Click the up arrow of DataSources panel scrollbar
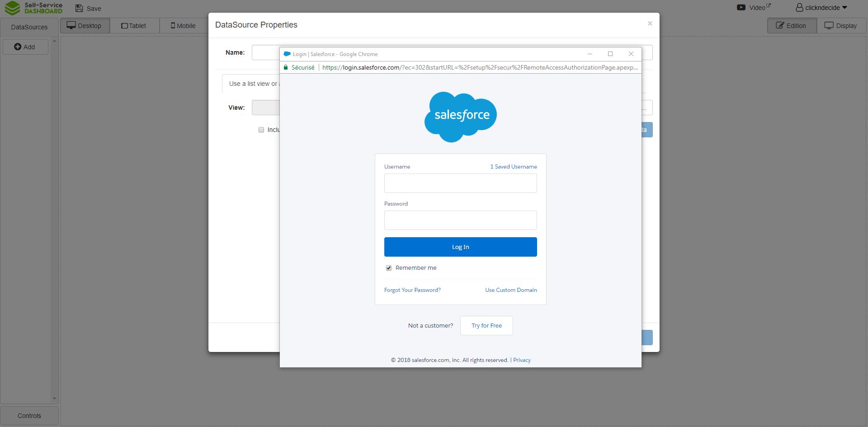The height and width of the screenshot is (427, 868). click(55, 41)
